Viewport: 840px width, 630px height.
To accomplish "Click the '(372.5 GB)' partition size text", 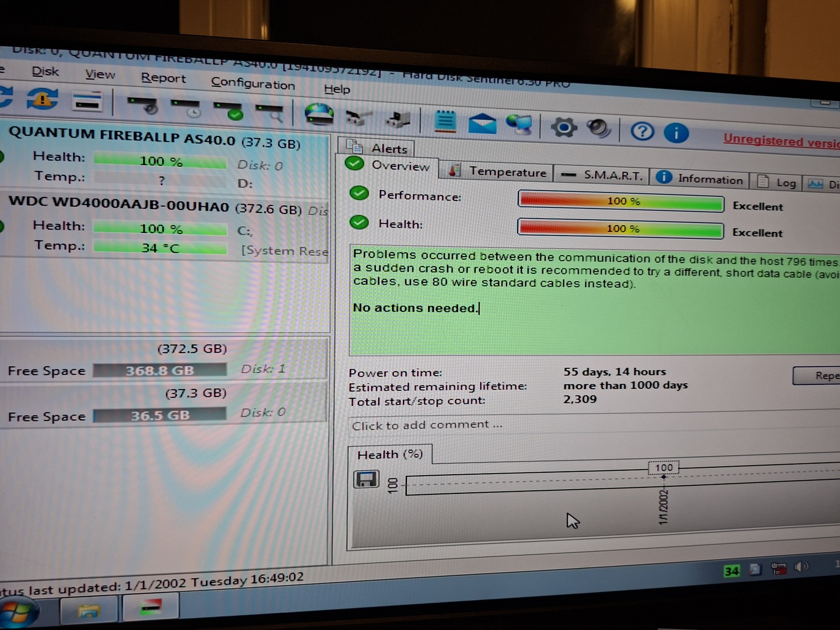I will coord(192,348).
